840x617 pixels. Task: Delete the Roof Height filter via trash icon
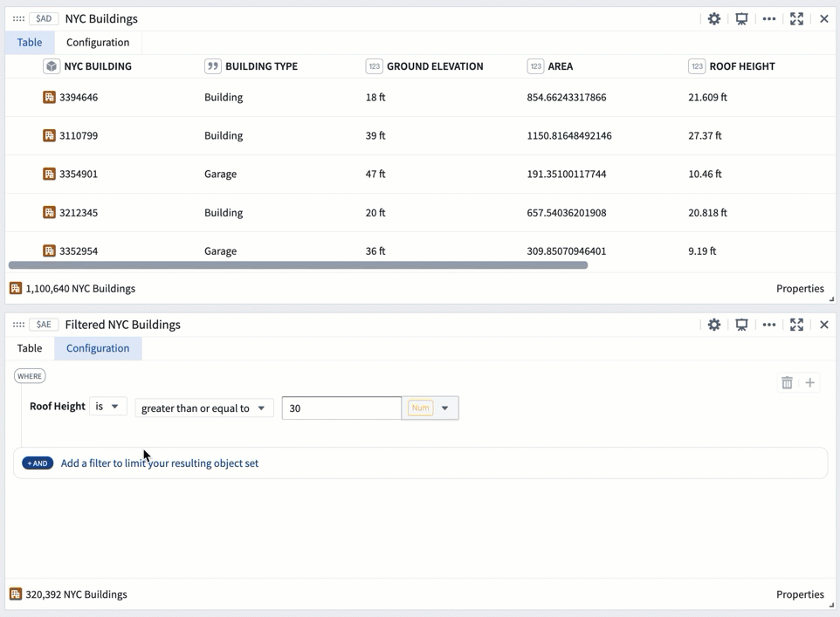tap(787, 382)
